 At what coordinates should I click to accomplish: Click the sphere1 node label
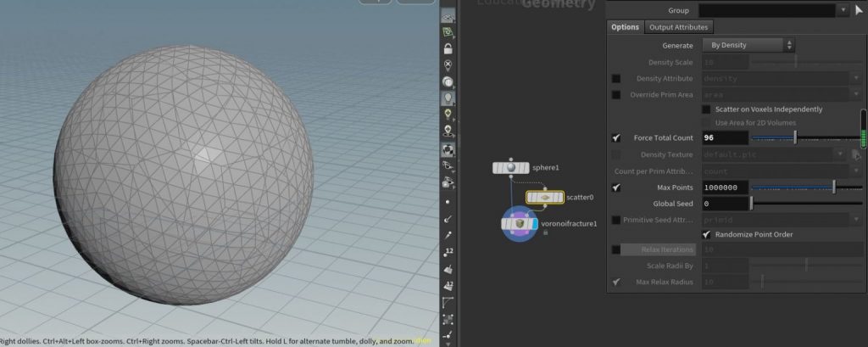point(545,167)
